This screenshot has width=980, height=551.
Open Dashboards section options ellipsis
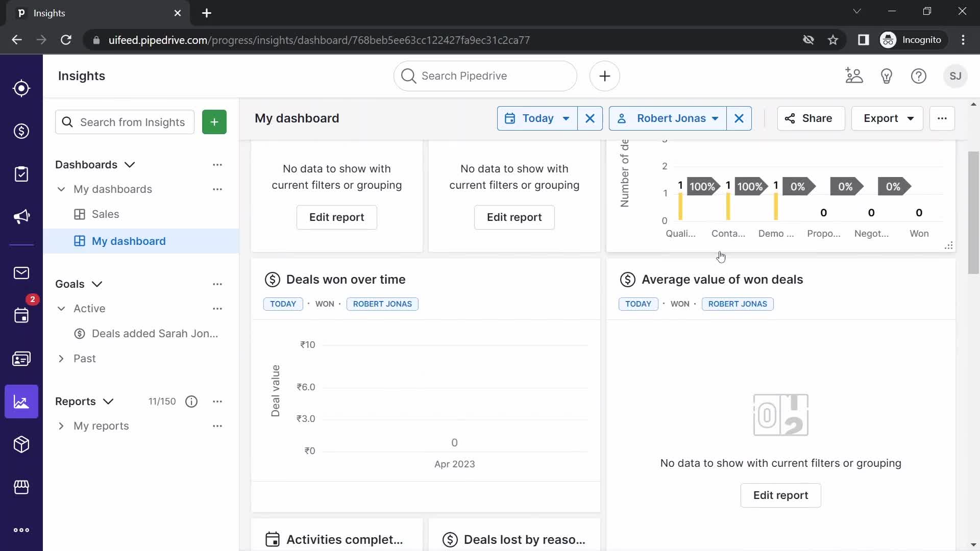tap(217, 165)
